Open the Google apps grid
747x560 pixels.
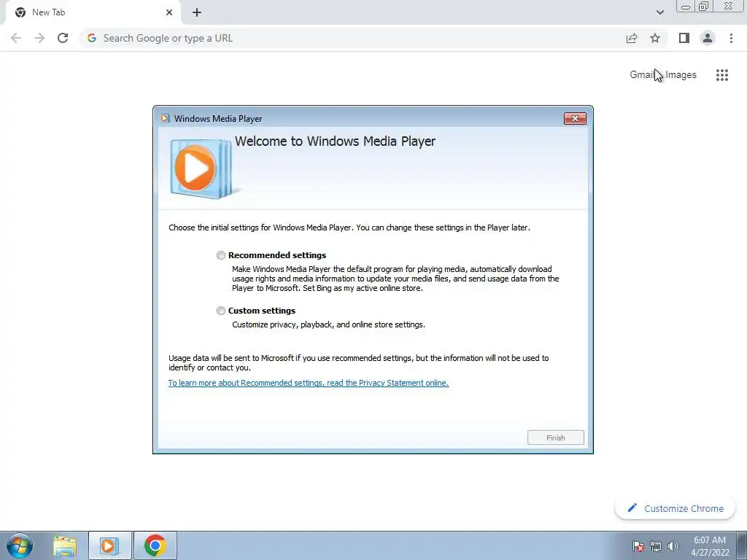pos(722,75)
